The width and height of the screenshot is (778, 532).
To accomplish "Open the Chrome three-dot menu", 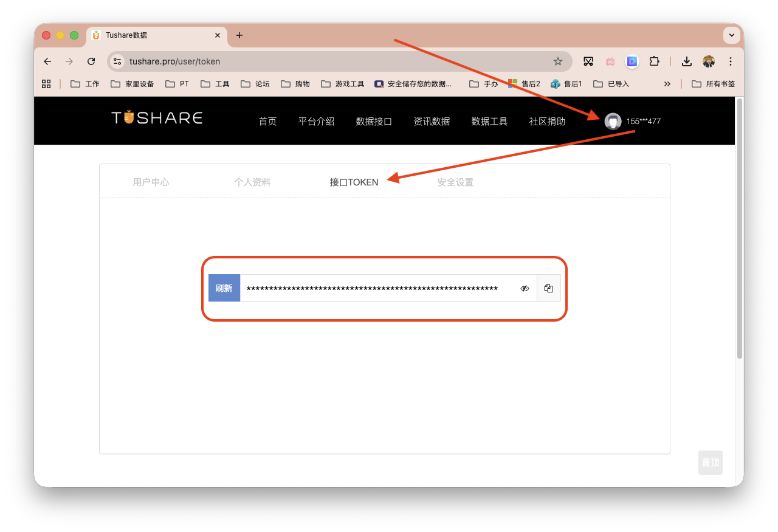I will click(730, 61).
